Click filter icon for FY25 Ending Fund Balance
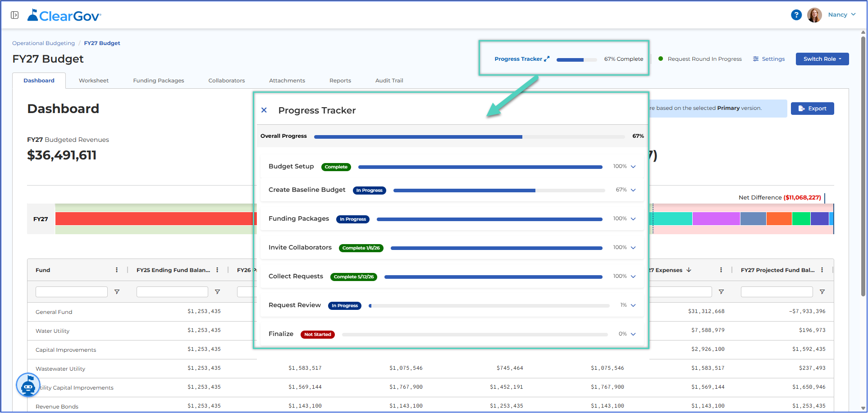Image resolution: width=868 pixels, height=413 pixels. 217,292
